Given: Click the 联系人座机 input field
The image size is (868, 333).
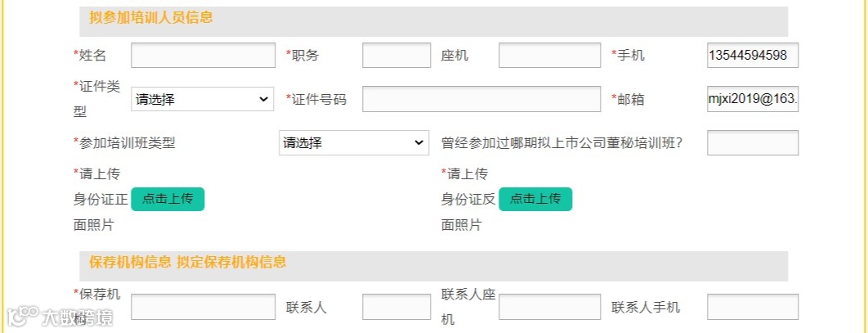Looking at the screenshot, I should [549, 307].
